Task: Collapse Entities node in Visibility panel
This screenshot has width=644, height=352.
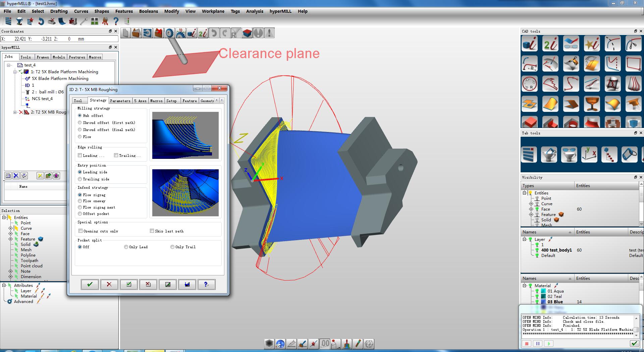Action: [524, 193]
